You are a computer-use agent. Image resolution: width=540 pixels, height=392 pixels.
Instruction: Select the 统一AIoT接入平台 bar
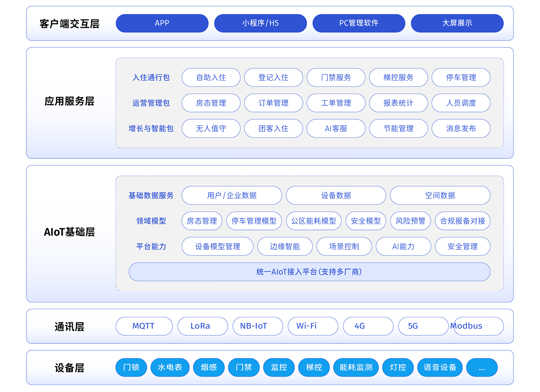click(x=309, y=272)
